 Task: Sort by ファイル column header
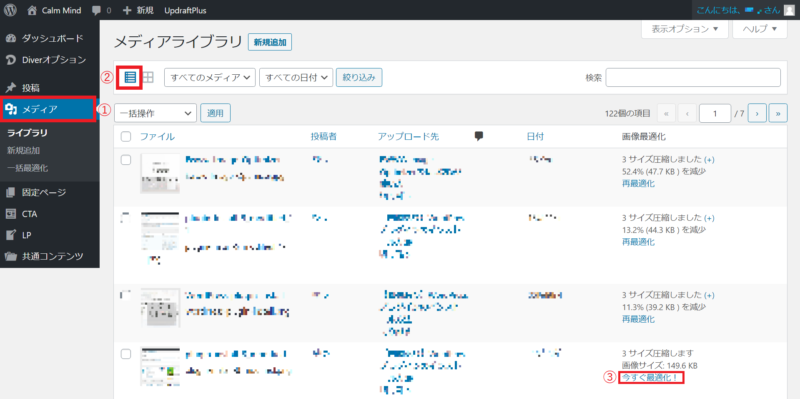click(x=157, y=137)
